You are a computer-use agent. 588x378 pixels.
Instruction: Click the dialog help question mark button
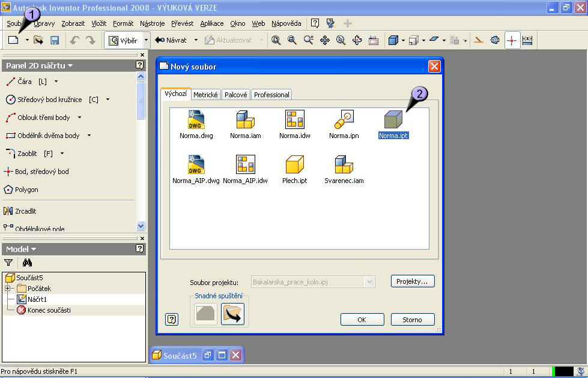[172, 319]
